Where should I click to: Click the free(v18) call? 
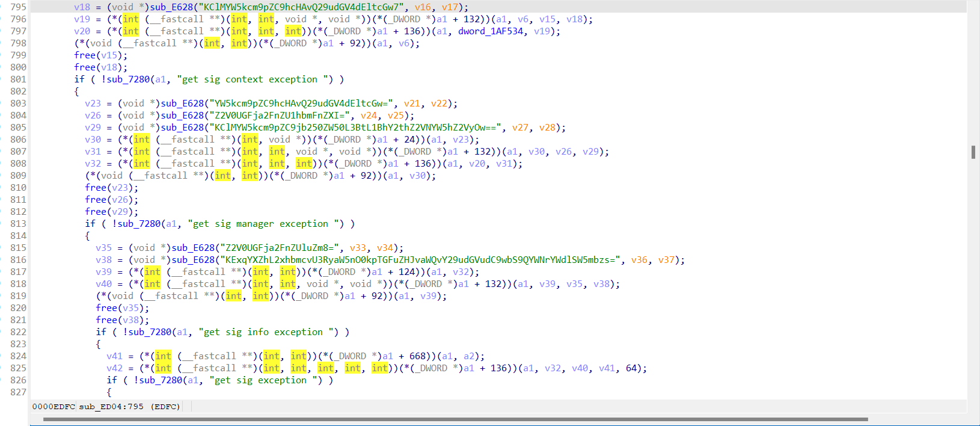[100, 67]
